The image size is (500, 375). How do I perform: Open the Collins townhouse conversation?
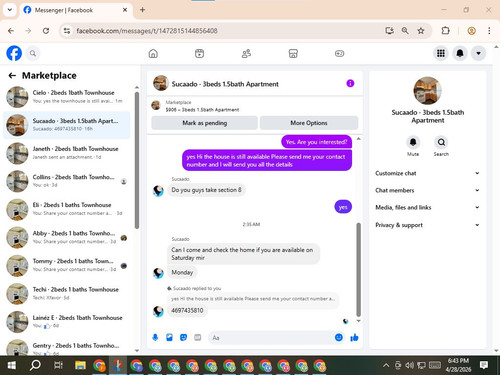click(x=67, y=181)
